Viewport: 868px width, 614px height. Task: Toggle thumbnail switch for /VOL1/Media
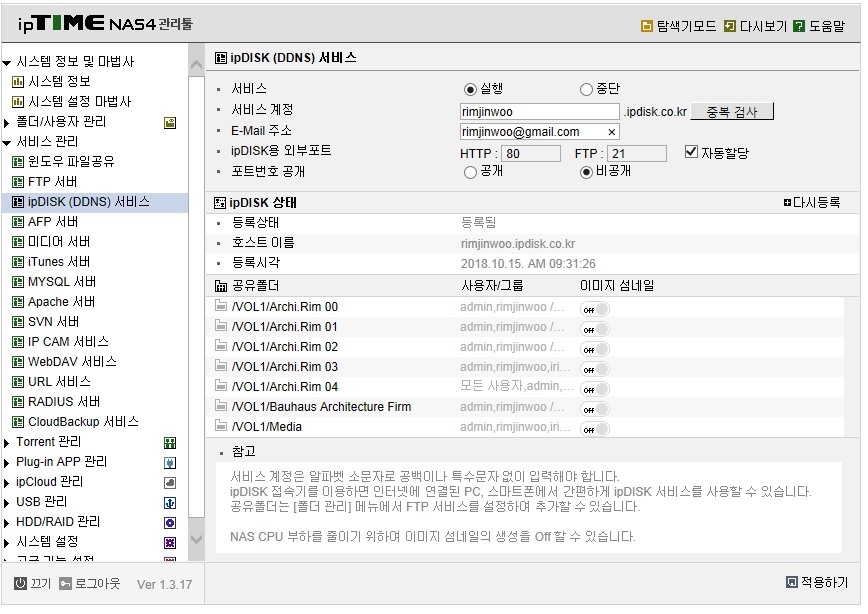(x=595, y=429)
